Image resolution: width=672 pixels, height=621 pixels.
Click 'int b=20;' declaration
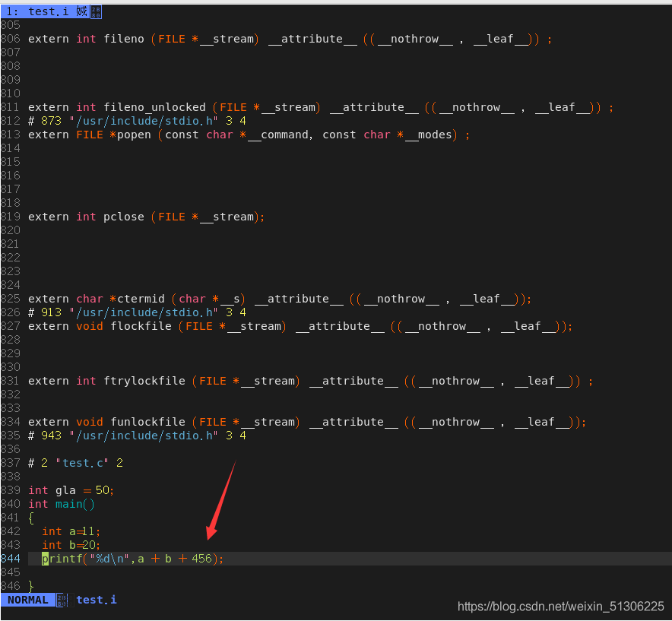(x=71, y=545)
